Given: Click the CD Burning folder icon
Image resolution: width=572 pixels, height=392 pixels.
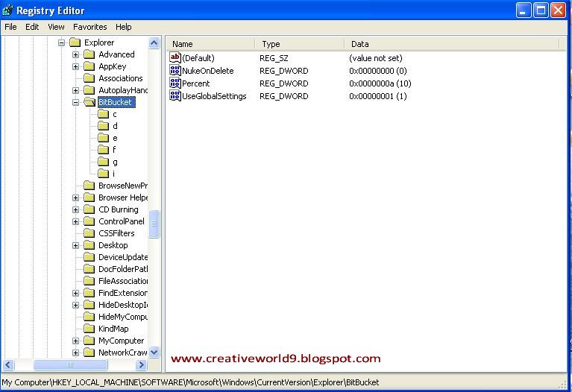Looking at the screenshot, I should (89, 209).
